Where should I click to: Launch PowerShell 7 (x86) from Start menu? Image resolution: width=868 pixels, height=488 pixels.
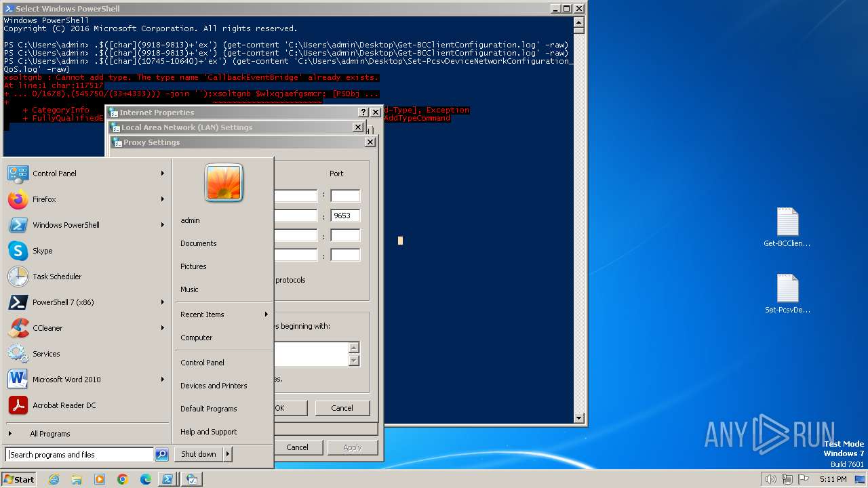86,302
